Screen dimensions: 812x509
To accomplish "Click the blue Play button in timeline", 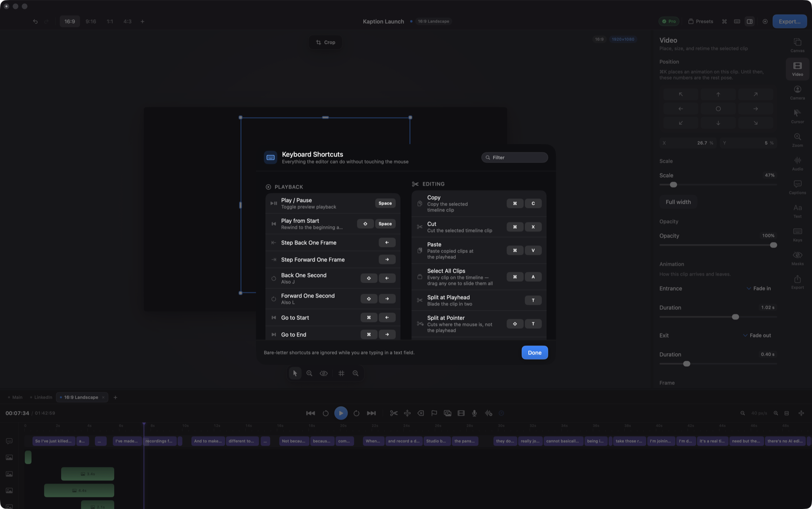I will (x=341, y=413).
